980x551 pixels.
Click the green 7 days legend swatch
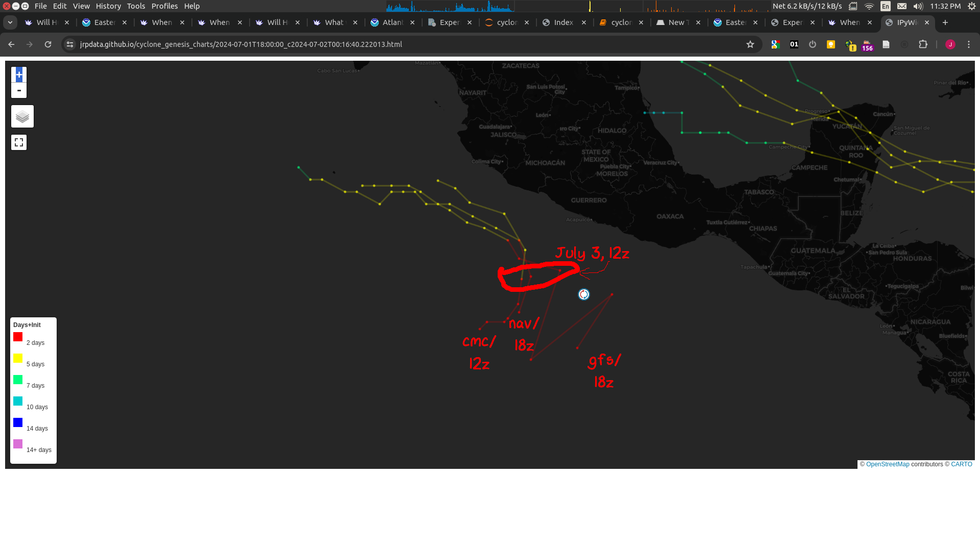click(x=18, y=380)
